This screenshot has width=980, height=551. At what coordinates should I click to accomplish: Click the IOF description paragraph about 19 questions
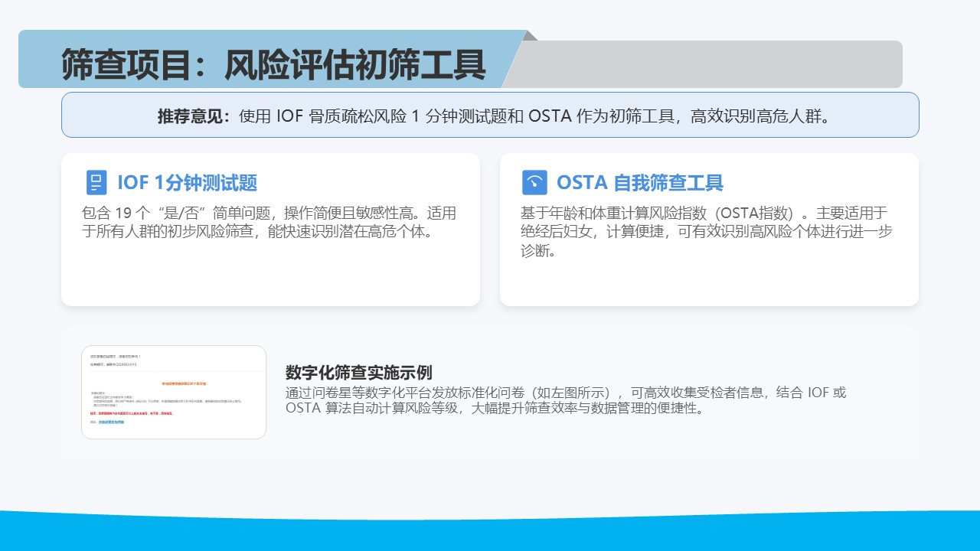tap(269, 222)
